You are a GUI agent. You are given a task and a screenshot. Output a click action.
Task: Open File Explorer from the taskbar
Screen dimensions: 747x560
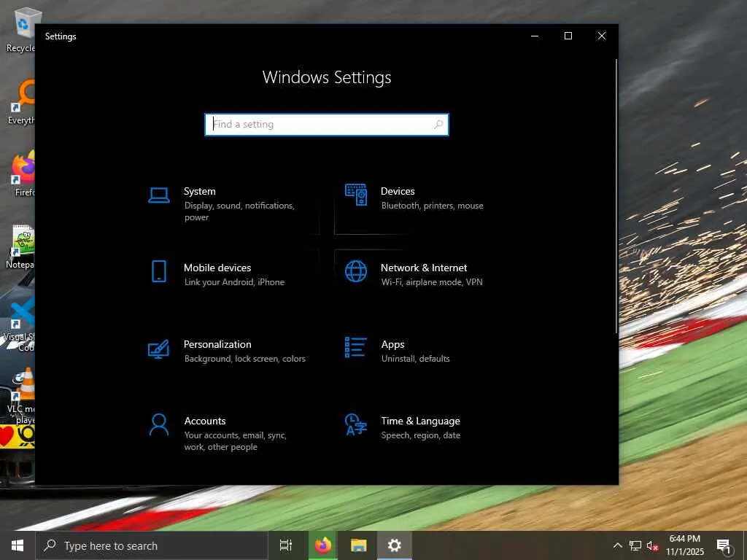coord(358,545)
